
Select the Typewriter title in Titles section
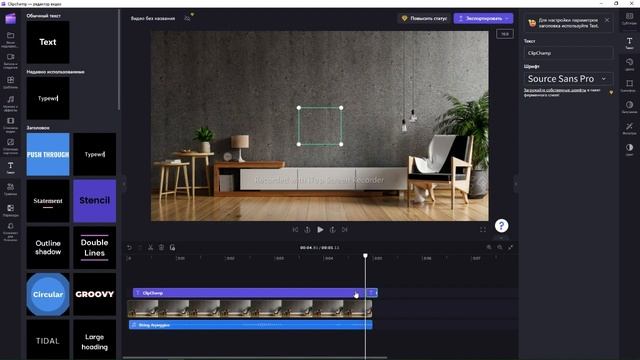point(95,154)
